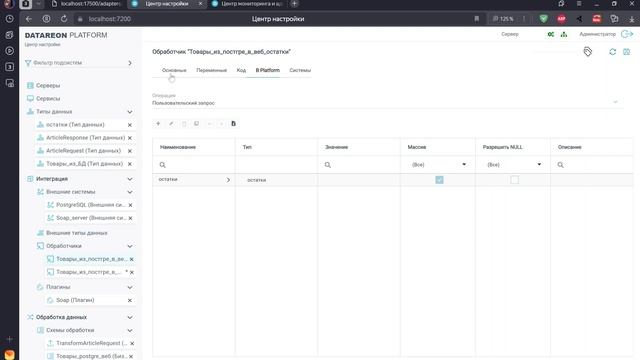The width and height of the screenshot is (640, 360).
Task: Switch to Центр мониторинга browser tab
Action: (x=248, y=4)
